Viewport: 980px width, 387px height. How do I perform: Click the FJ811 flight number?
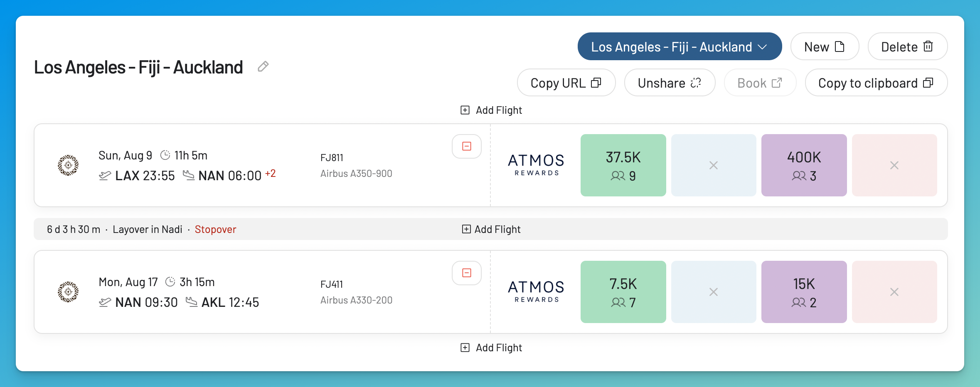(332, 158)
